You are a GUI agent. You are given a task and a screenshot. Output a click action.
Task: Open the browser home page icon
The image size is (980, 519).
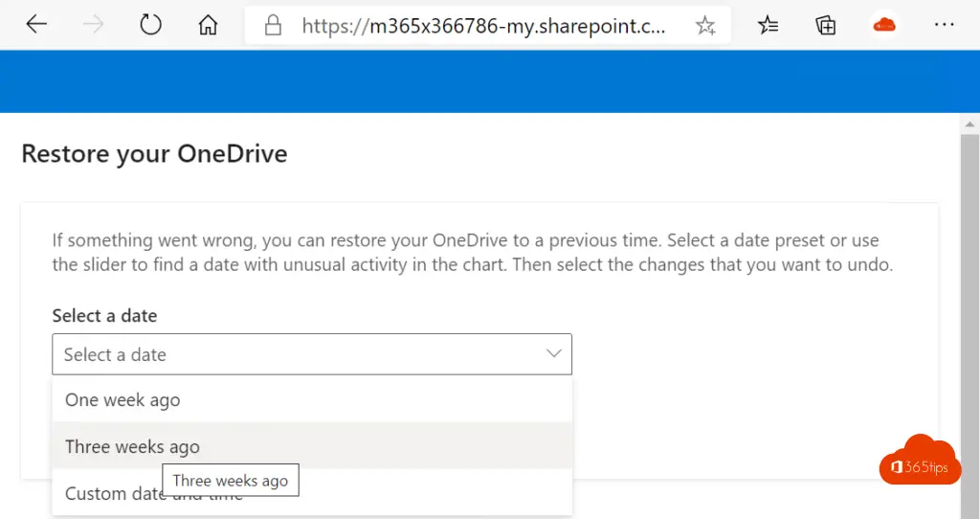tap(208, 25)
